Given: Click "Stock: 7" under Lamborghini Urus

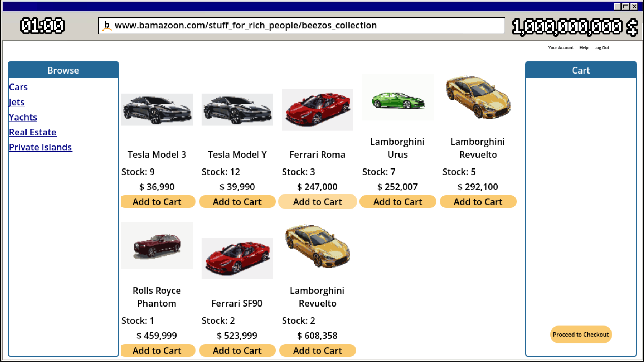Looking at the screenshot, I should (379, 172).
